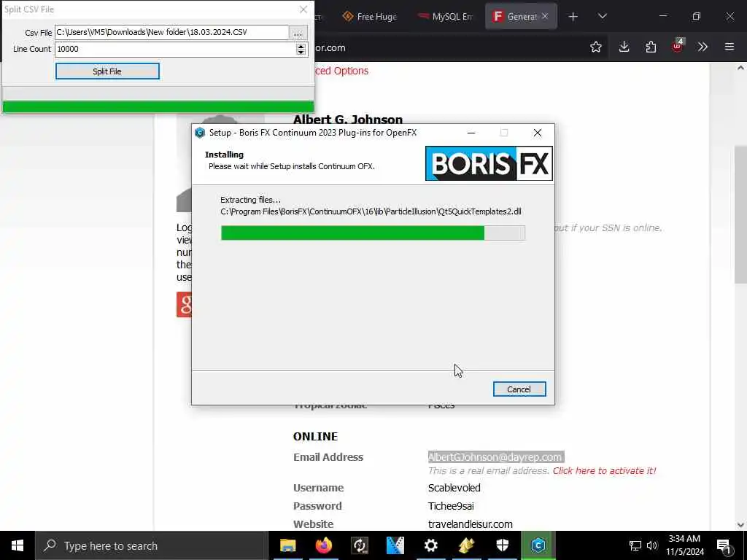Screen dimensions: 747x560
Task: Click the Email Address label
Action: [328, 457]
